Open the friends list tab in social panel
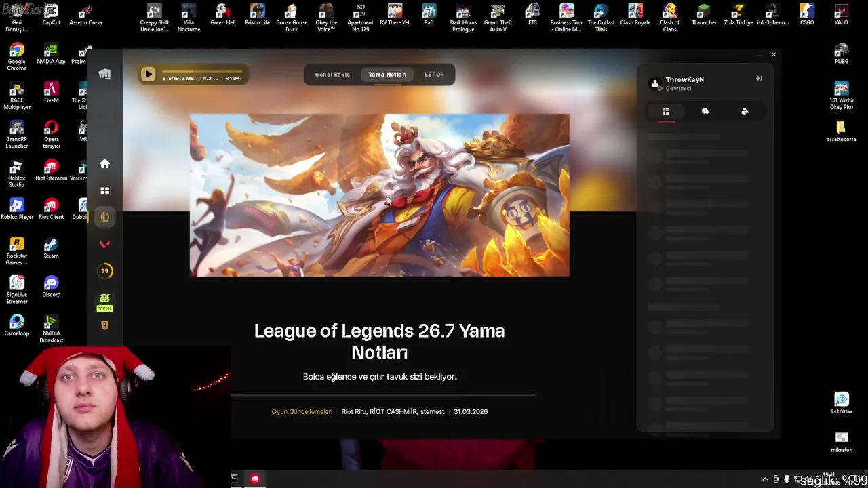This screenshot has height=488, width=868. click(x=666, y=111)
